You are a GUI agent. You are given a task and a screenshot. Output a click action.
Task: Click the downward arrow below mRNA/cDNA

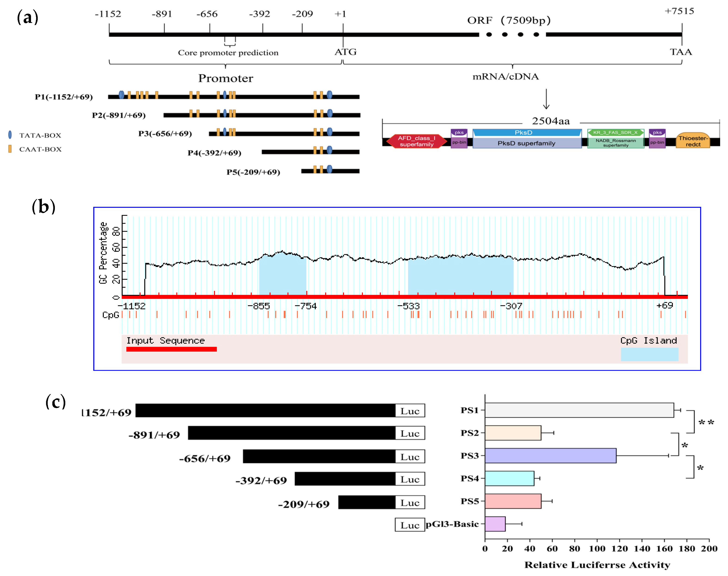point(546,99)
